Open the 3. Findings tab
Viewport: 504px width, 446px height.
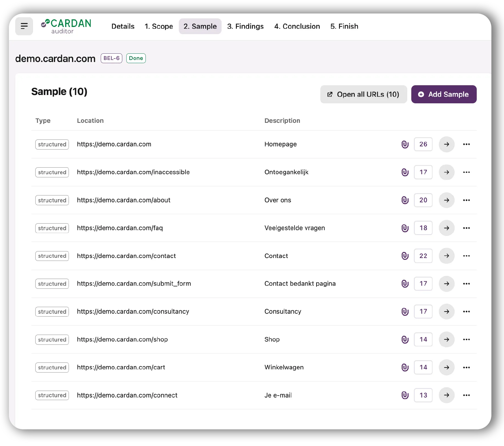(x=245, y=26)
